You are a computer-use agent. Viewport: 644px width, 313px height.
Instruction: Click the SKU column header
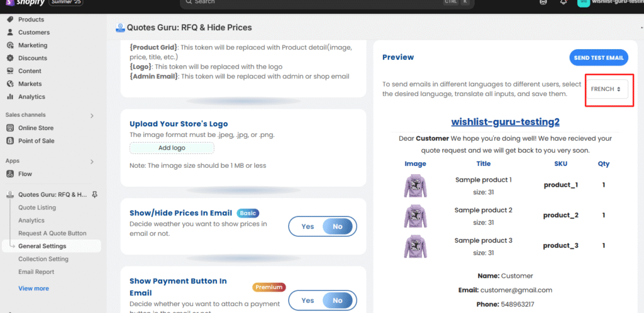[560, 163]
